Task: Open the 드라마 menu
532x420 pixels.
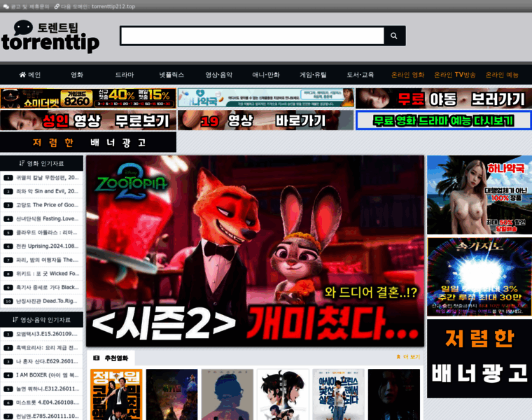Action: tap(125, 75)
